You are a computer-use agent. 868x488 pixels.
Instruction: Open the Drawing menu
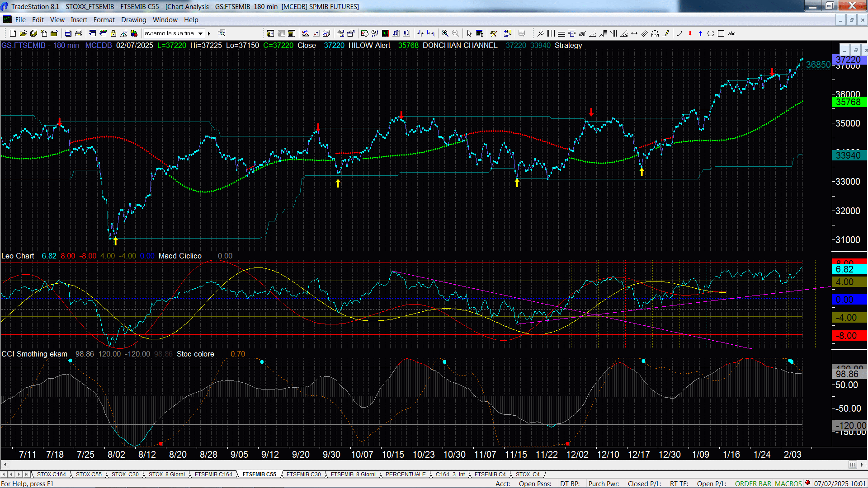(x=134, y=20)
